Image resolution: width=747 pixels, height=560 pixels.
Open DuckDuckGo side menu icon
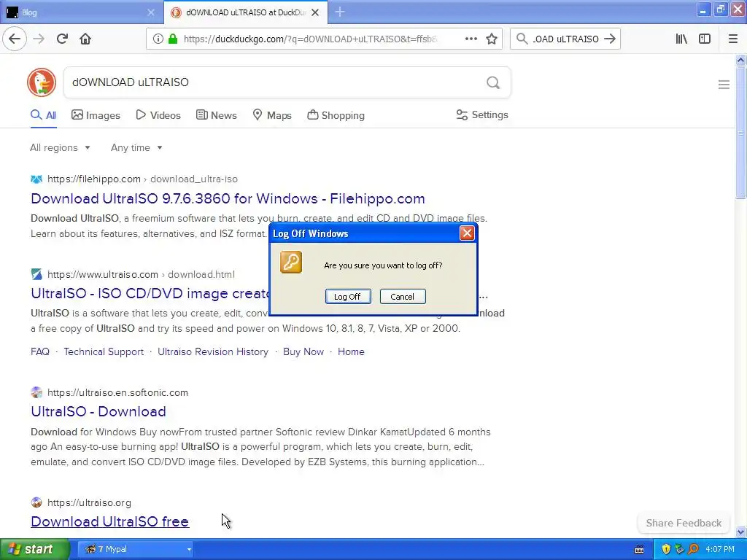(724, 85)
